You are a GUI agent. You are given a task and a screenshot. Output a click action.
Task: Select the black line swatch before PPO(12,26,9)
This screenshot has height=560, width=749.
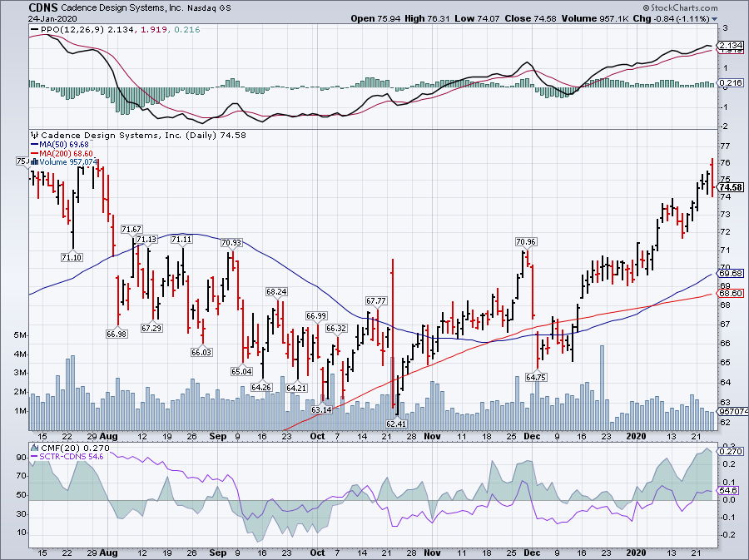pos(35,30)
